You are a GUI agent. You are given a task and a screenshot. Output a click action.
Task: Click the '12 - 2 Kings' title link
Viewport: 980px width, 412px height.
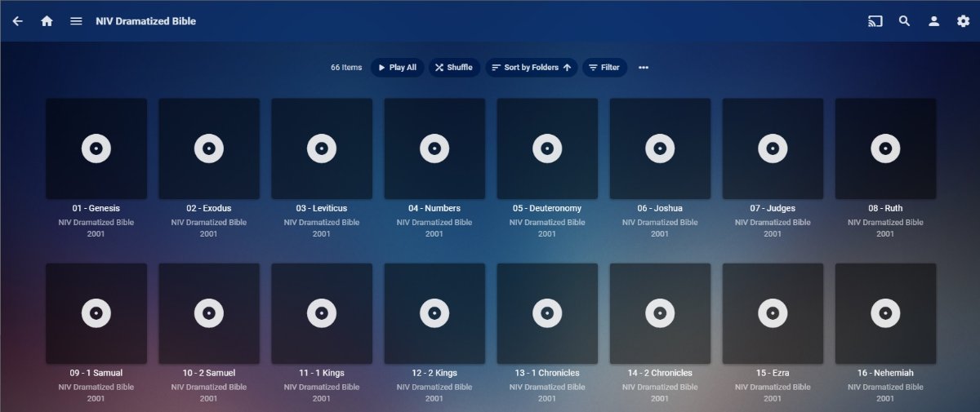434,373
